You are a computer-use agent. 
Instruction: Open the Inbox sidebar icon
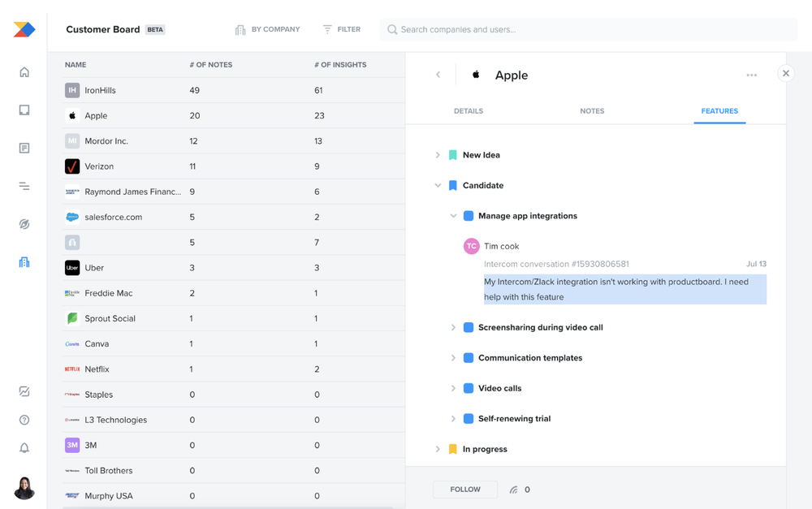coord(24,110)
